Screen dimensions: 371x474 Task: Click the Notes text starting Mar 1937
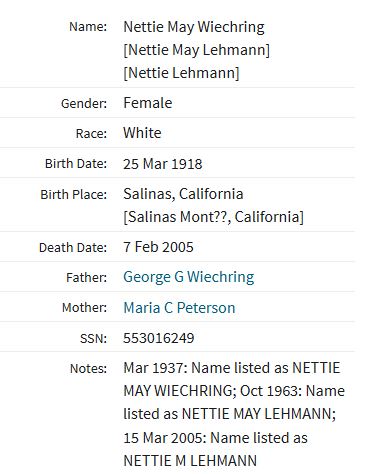(x=234, y=414)
